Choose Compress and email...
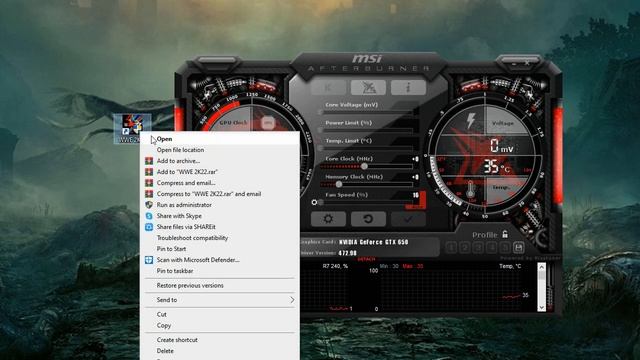Viewport: 640px width, 360px height. click(220, 183)
